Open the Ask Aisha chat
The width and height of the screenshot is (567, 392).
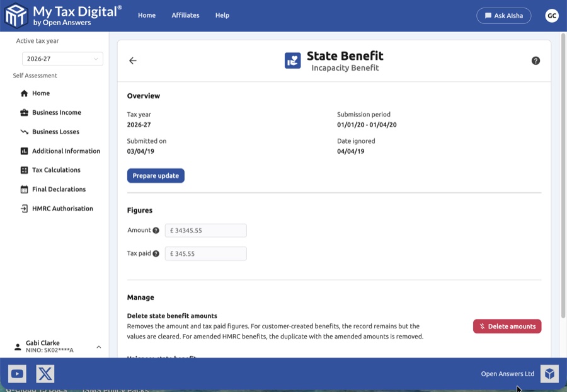point(504,15)
